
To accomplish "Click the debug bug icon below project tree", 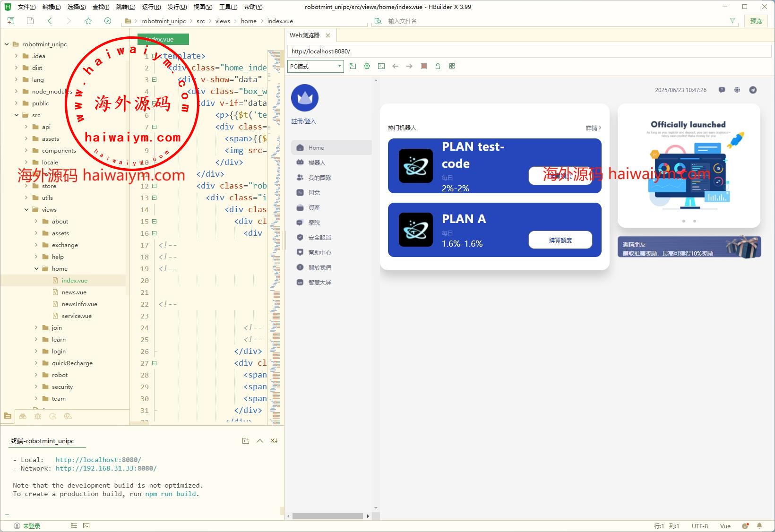I will tap(38, 416).
